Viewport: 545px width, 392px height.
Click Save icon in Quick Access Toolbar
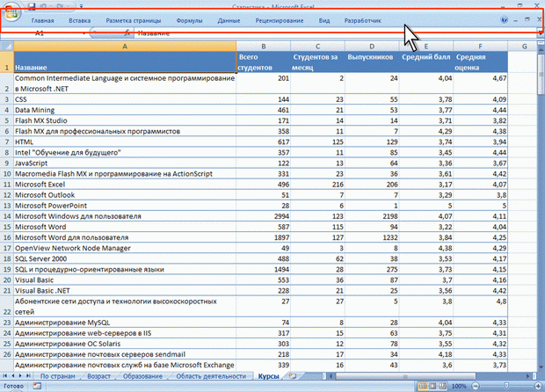[32, 6]
